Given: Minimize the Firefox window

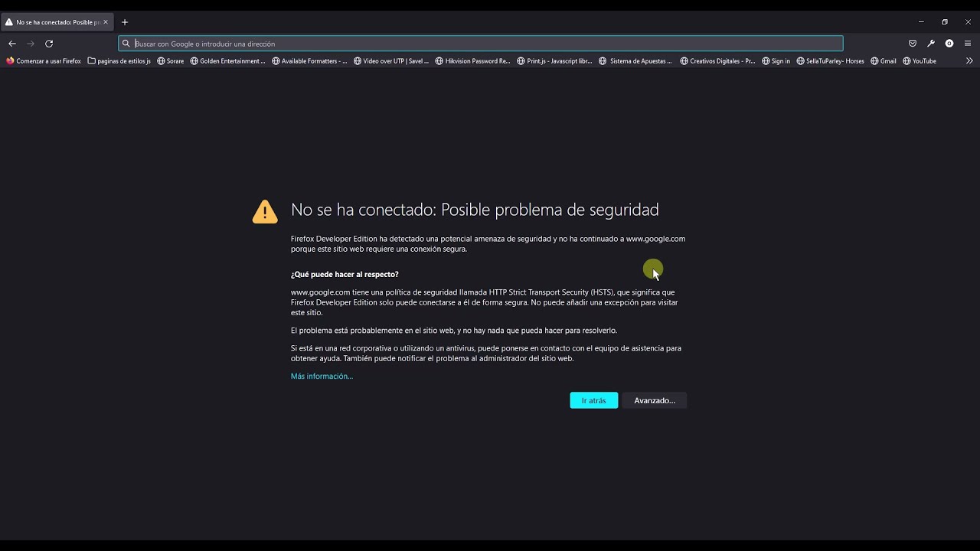Looking at the screenshot, I should point(921,22).
